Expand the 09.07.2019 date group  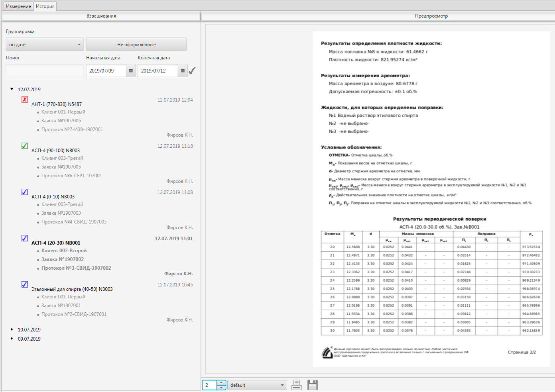pos(12,339)
